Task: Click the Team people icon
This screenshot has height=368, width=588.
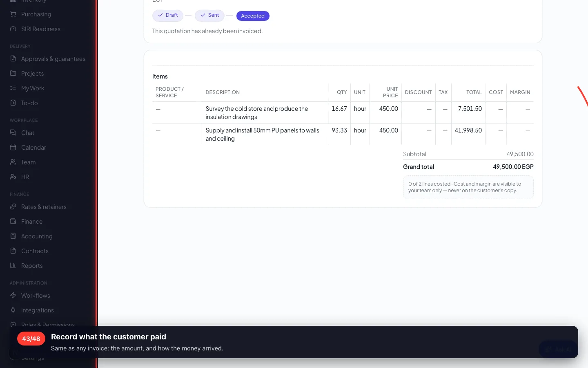Action: 13,162
